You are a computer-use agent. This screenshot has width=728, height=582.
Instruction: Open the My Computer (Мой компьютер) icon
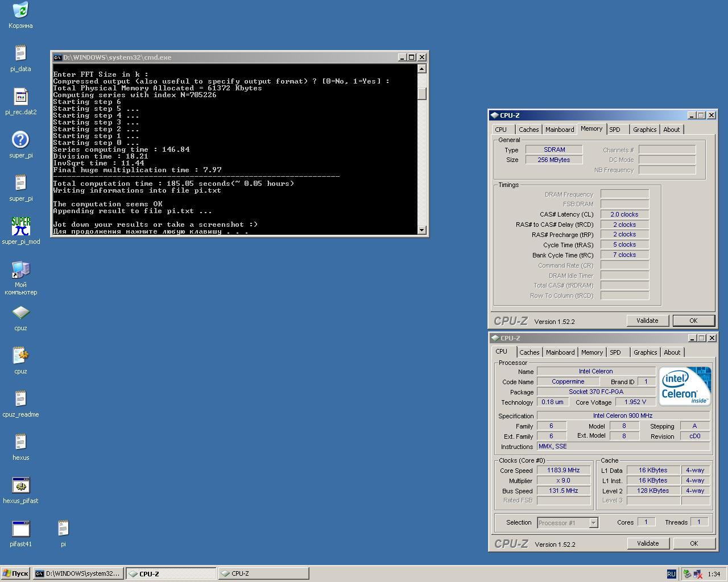pos(20,269)
